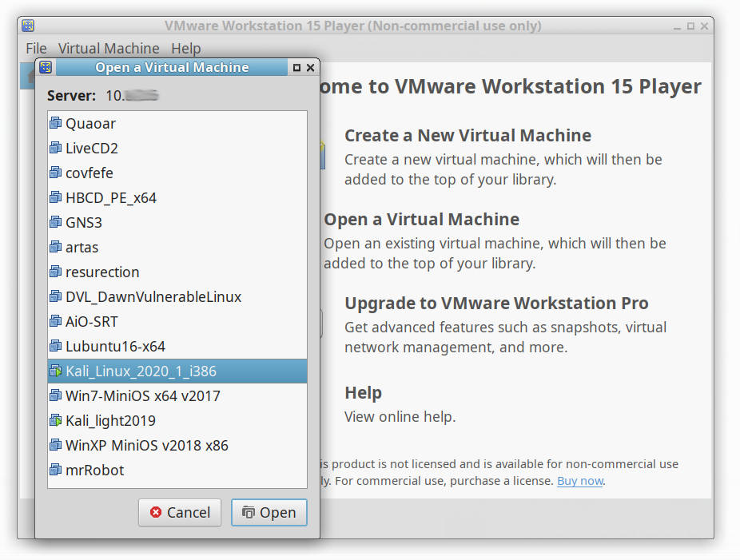Pick Win7-MiniOS x64 v2017 name
This screenshot has height=560, width=740.
[x=142, y=395]
